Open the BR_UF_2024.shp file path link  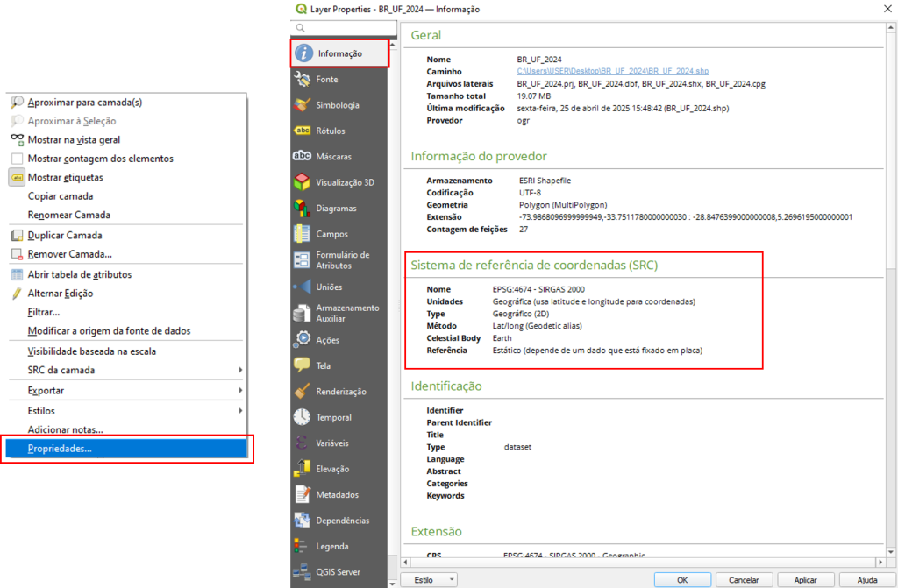pos(612,72)
